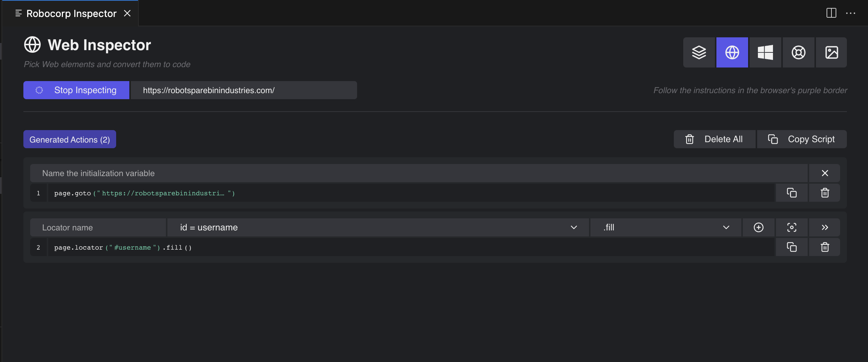Copy the page.locator line code
868x362 pixels.
pyautogui.click(x=791, y=247)
